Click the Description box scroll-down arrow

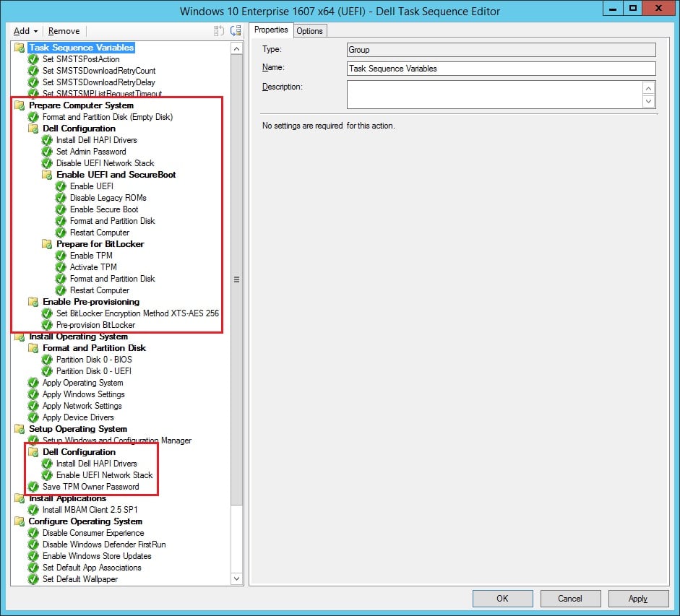[648, 101]
